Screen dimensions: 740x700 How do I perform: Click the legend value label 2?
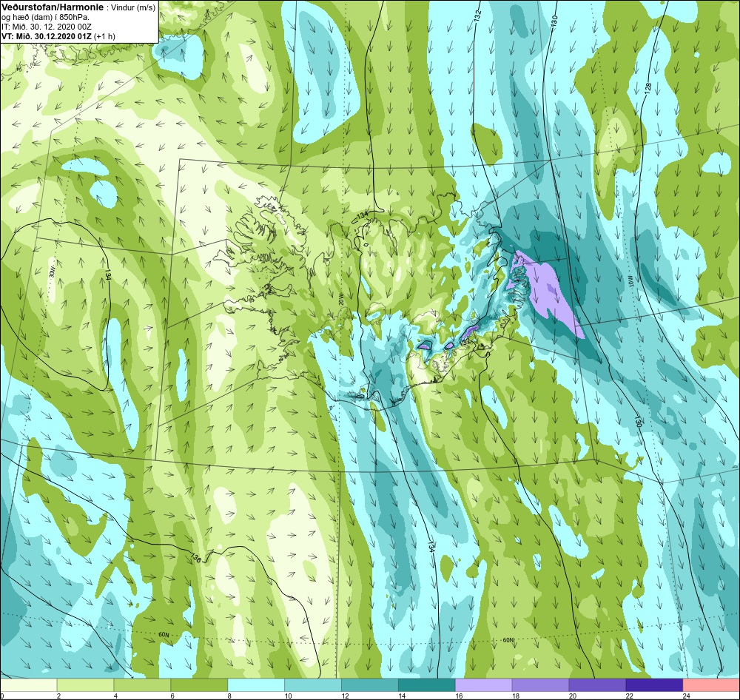tap(59, 696)
